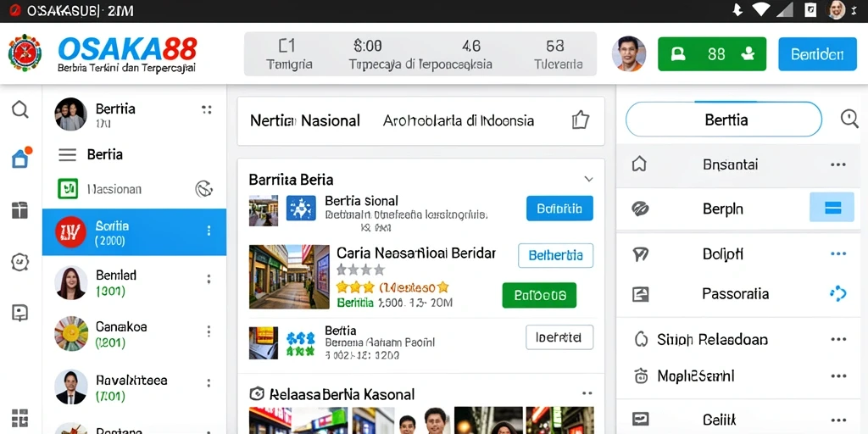Open the kebab menu for Bemlad

coord(209,280)
